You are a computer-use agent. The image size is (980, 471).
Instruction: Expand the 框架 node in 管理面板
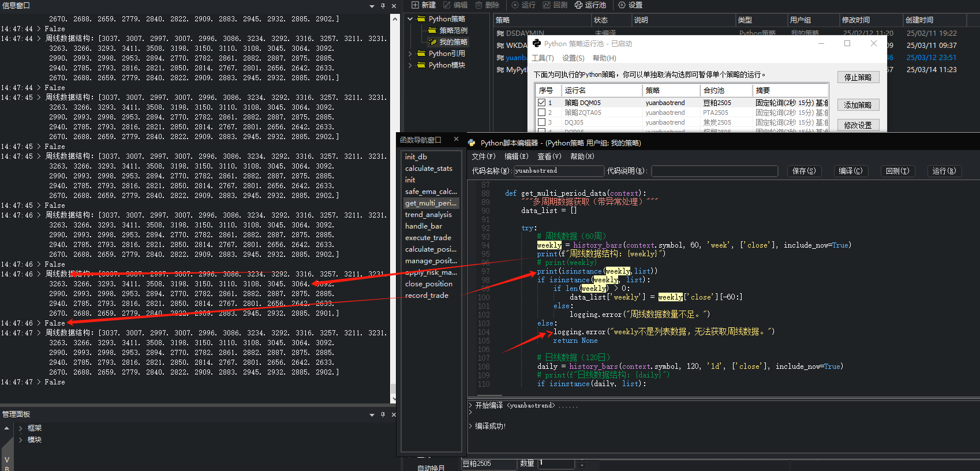point(20,428)
